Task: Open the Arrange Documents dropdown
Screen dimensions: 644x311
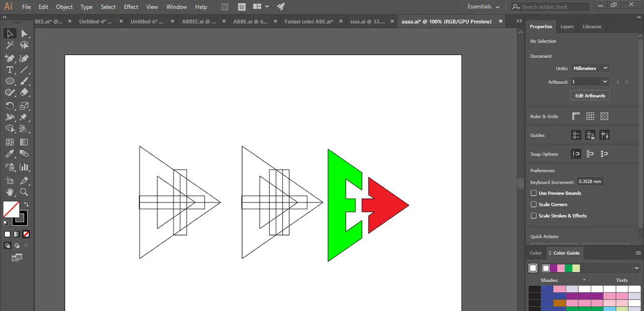Action: tap(261, 7)
